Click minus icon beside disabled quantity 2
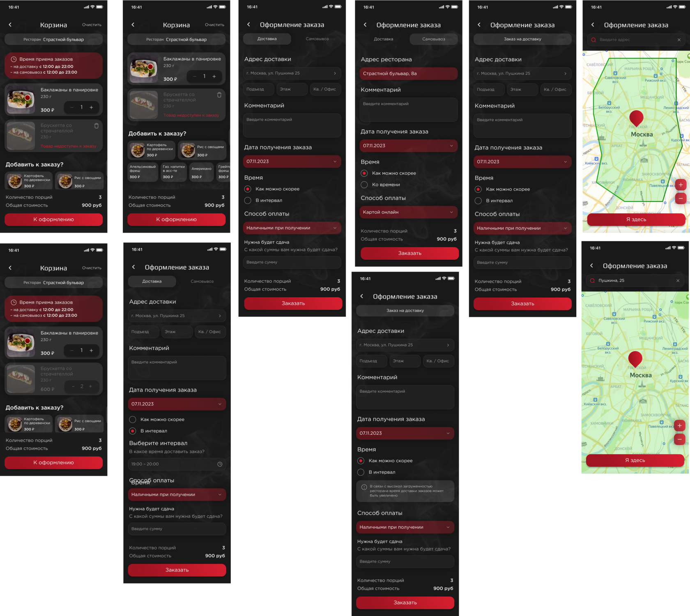 (73, 386)
